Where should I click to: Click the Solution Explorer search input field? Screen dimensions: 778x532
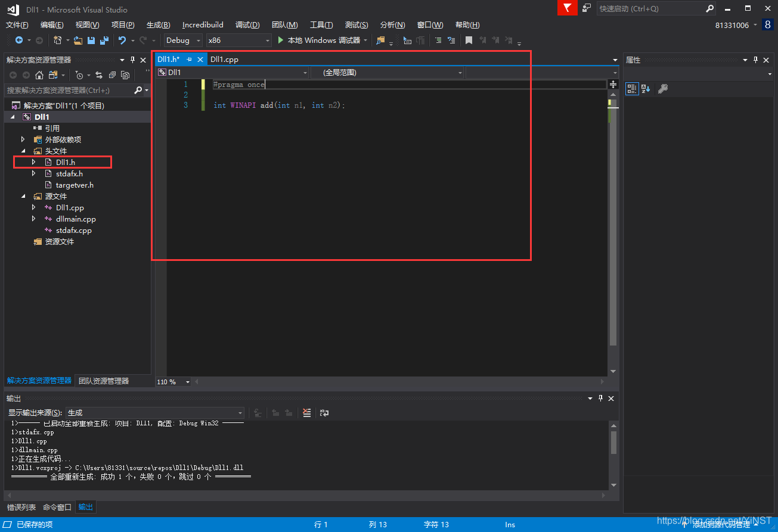coord(69,90)
